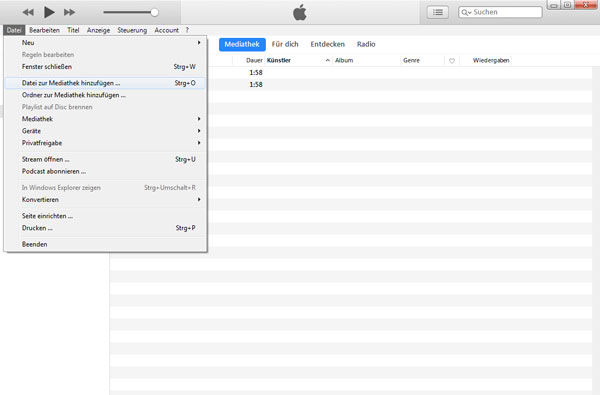The image size is (600, 395).
Task: Open the Account menu
Action: click(166, 30)
